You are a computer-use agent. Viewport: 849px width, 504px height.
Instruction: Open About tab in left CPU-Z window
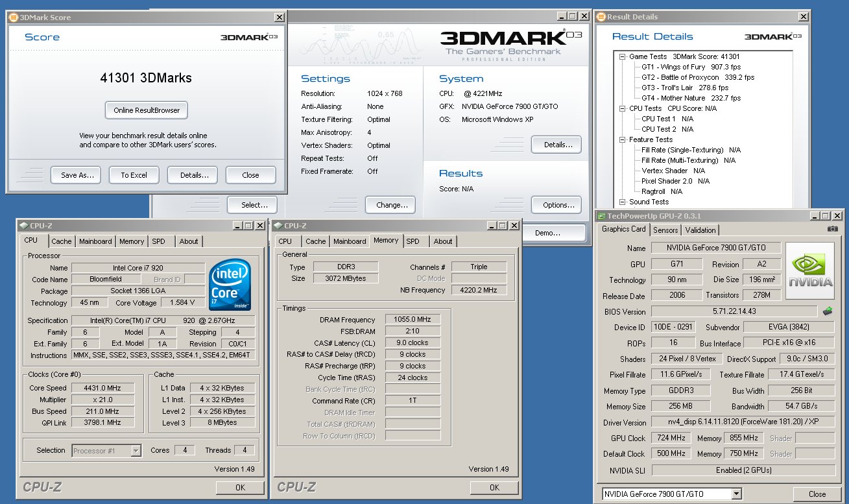189,241
